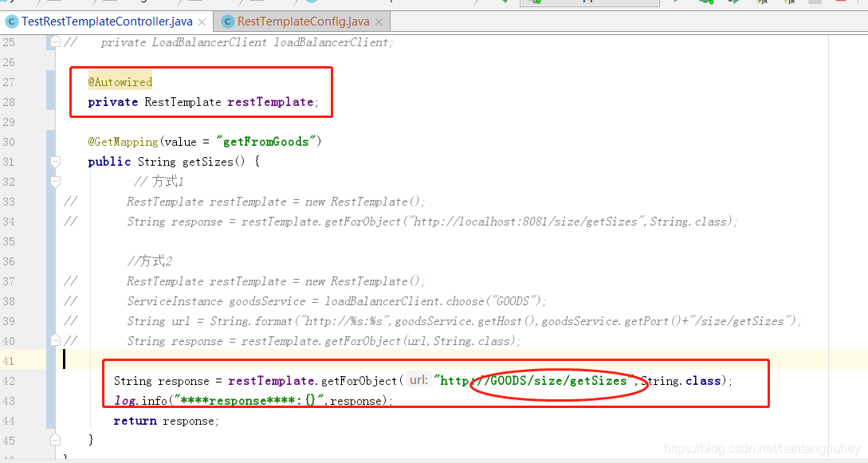This screenshot has height=463, width=868.
Task: Toggle the method end fold marker at line 45
Action: (55, 440)
